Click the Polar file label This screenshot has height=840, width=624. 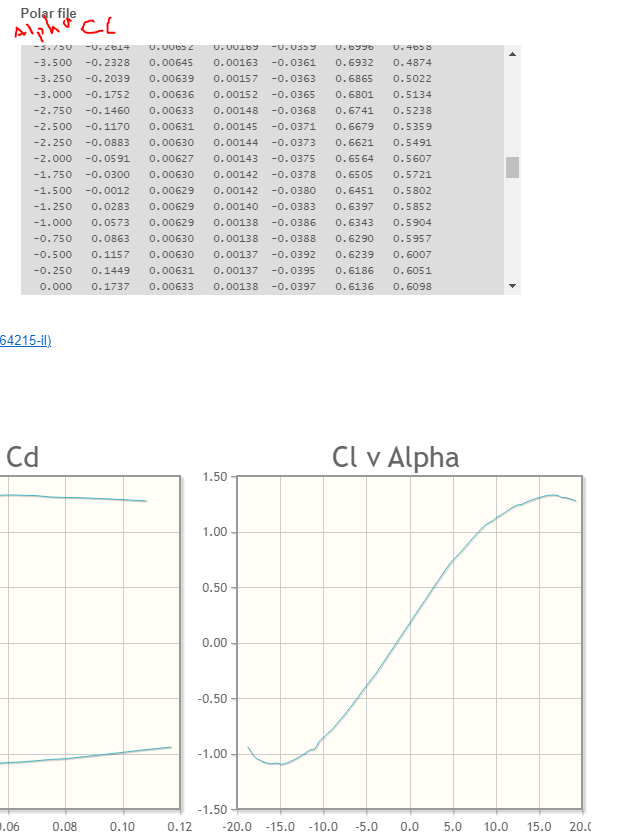pos(48,13)
